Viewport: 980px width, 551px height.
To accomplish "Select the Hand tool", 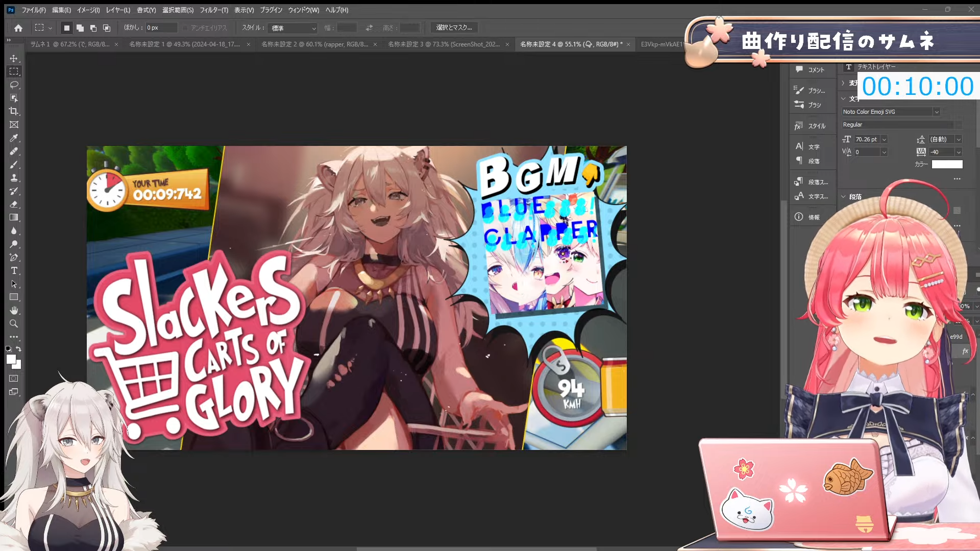I will 14,310.
